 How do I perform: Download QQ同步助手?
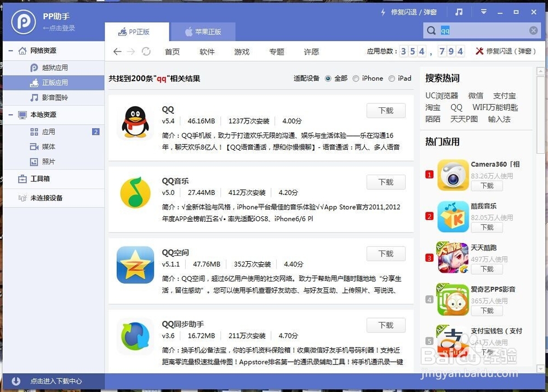(386, 325)
